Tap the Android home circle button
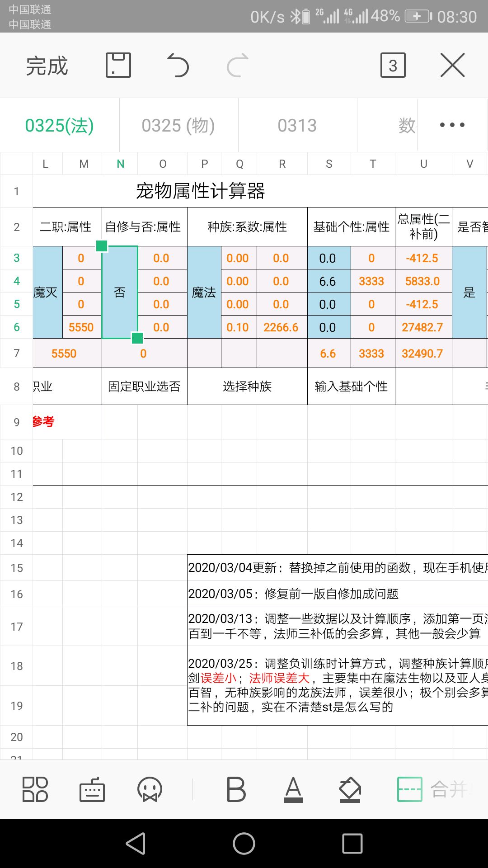This screenshot has width=488, height=868. coord(244,844)
